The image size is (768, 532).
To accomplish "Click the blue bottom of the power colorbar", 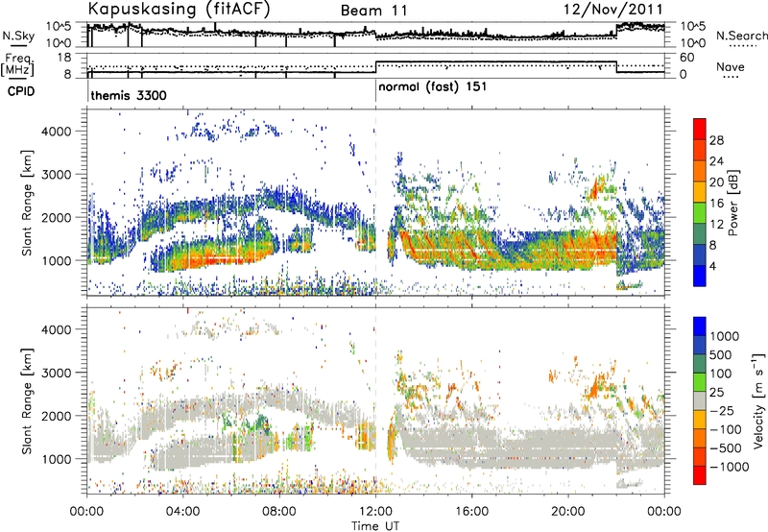I will pyautogui.click(x=700, y=277).
